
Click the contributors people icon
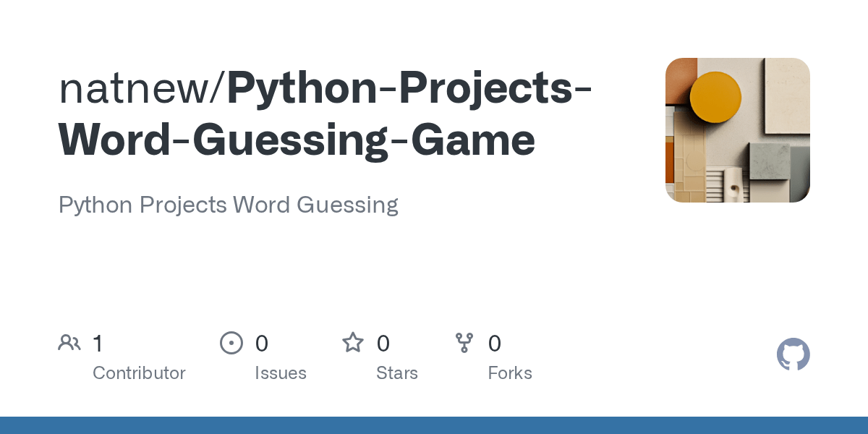pos(69,343)
